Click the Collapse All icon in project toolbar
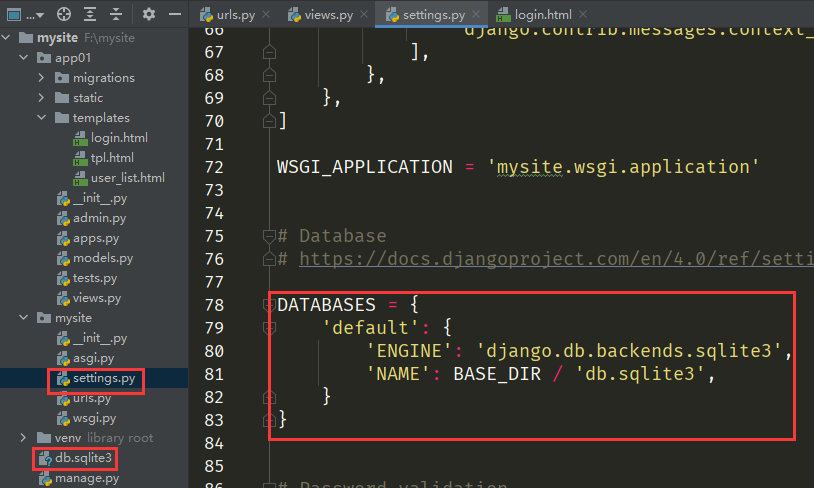814x488 pixels. [x=117, y=14]
